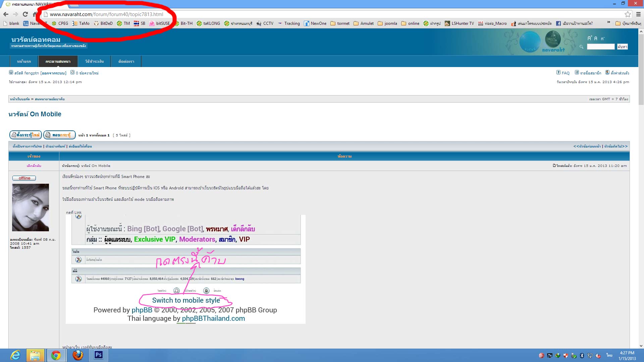The width and height of the screenshot is (644, 362).
Task: Bookmark page with the star icon
Action: point(628,14)
